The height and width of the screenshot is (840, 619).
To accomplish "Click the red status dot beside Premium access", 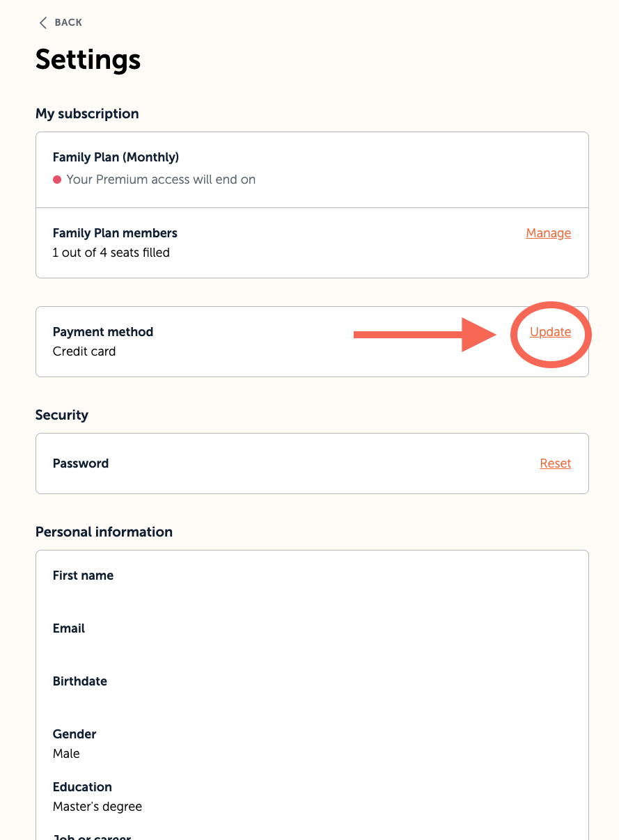I will click(x=57, y=180).
